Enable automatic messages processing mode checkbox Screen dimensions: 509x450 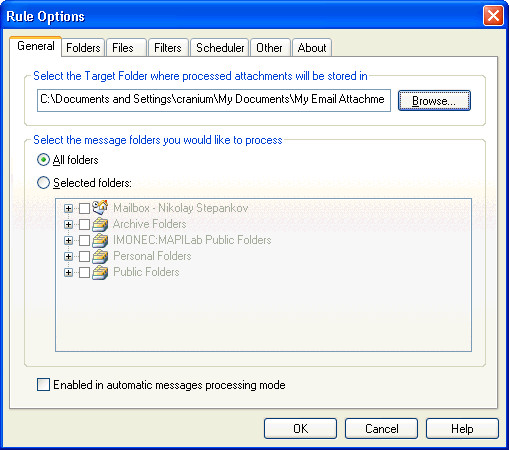tap(43, 384)
